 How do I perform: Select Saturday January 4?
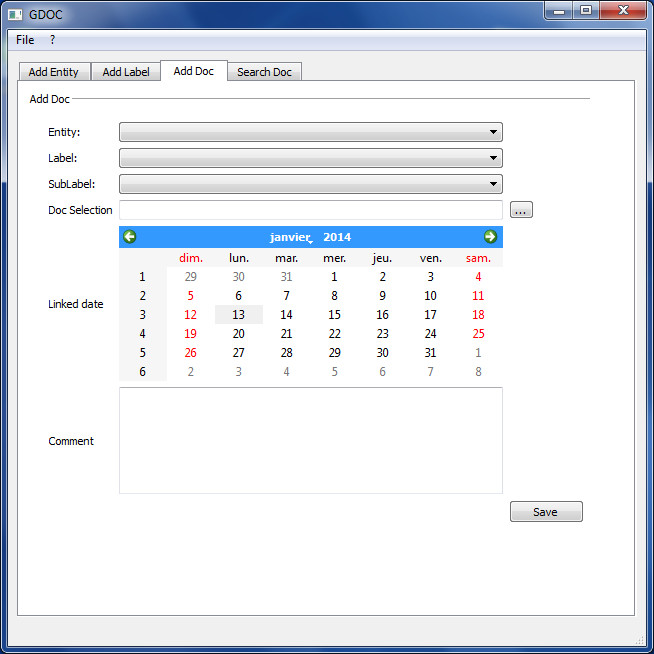pyautogui.click(x=478, y=277)
